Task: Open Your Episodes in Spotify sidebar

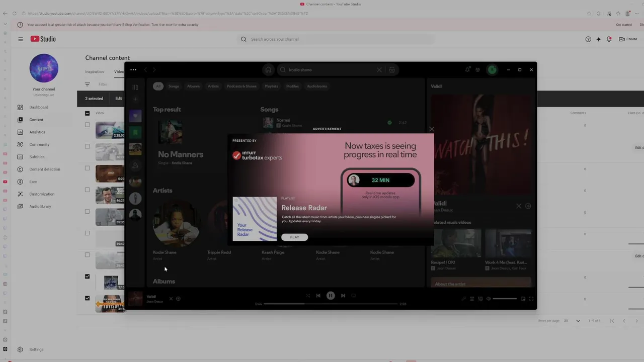Action: (135, 132)
